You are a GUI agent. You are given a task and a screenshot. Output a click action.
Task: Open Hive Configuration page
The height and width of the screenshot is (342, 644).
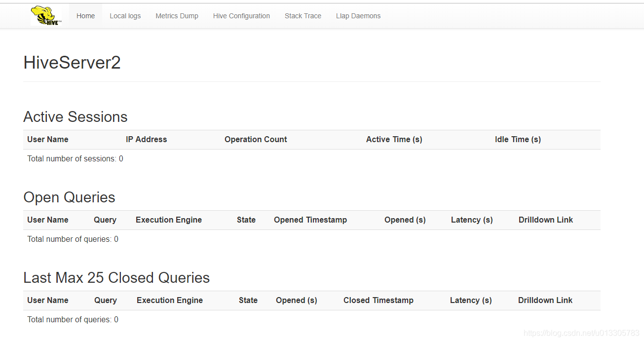[x=241, y=16]
